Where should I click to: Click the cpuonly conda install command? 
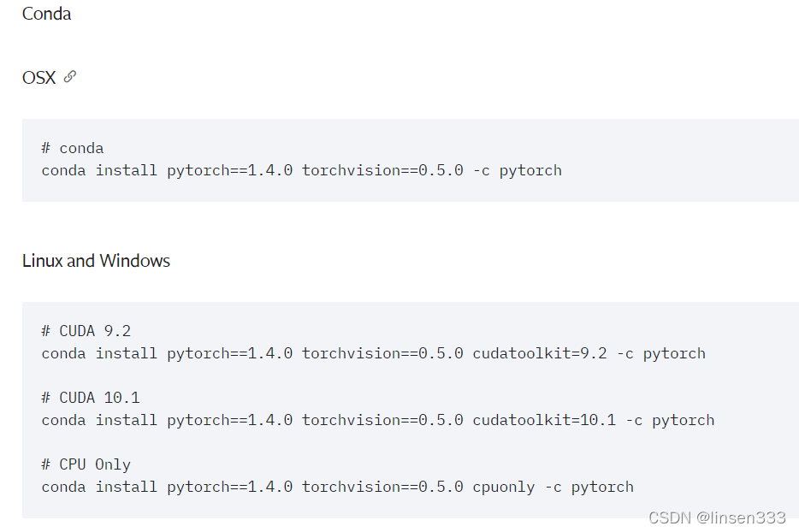coord(337,487)
